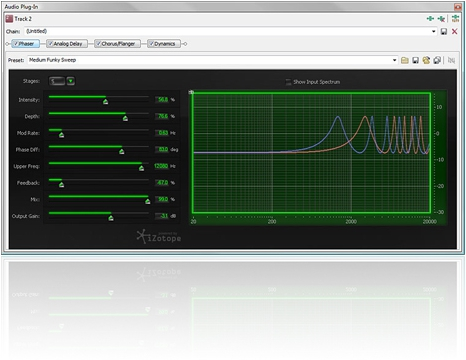Click the Feedback value 47.0 field
The width and height of the screenshot is (466, 360).
tap(162, 183)
